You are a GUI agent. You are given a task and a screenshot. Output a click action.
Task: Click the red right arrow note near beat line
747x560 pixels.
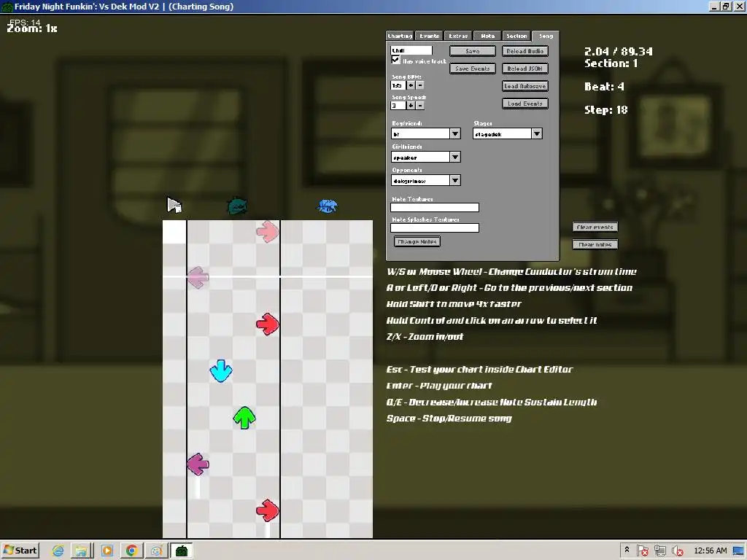coord(267,324)
